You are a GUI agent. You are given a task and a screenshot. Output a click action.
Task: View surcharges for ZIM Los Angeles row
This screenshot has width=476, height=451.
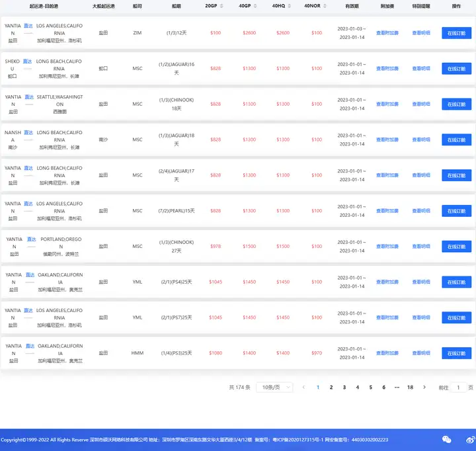pos(387,33)
